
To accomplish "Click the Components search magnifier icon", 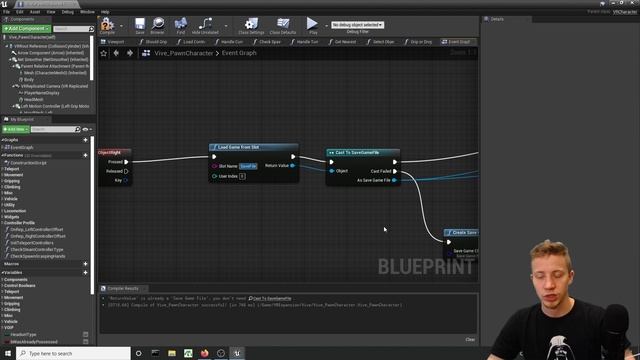I will pos(91,29).
